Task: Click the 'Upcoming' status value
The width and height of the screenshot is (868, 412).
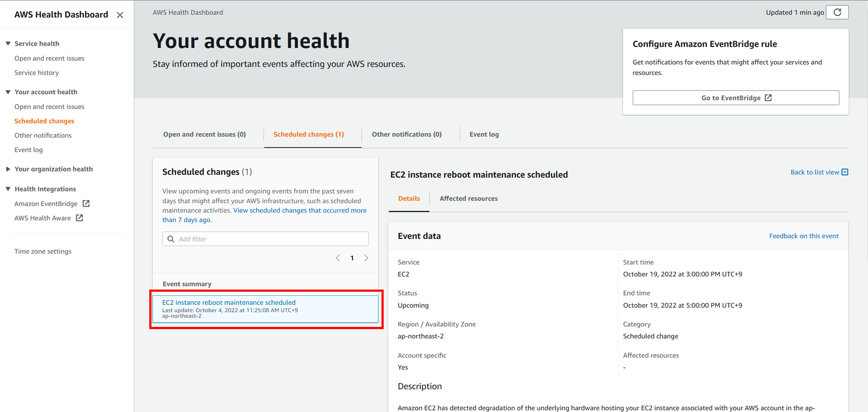Action: pos(413,305)
